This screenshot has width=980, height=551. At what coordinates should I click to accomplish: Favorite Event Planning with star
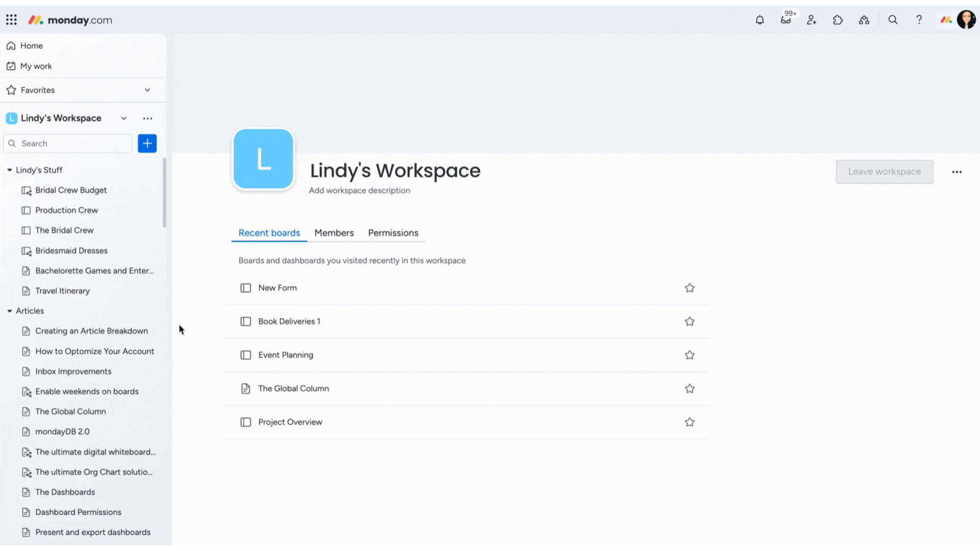[x=690, y=355]
